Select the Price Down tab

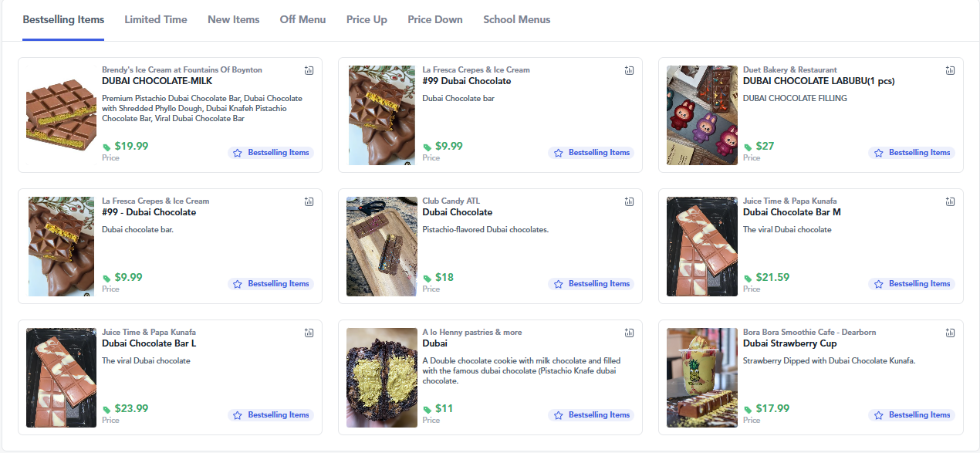coord(434,19)
